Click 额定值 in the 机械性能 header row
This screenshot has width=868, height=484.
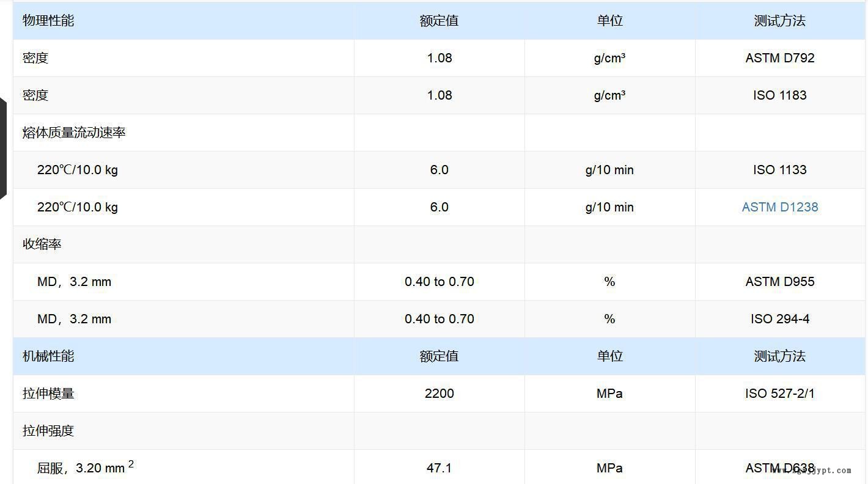(439, 356)
